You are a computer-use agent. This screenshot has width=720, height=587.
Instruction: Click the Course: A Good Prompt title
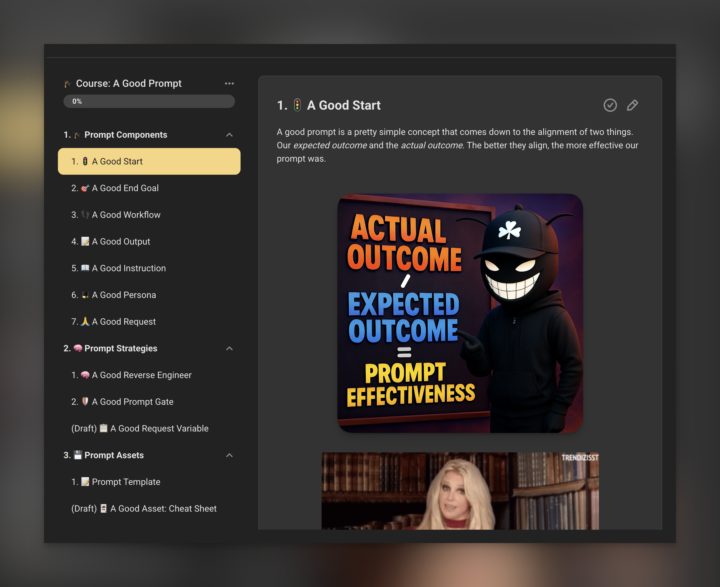click(x=129, y=84)
